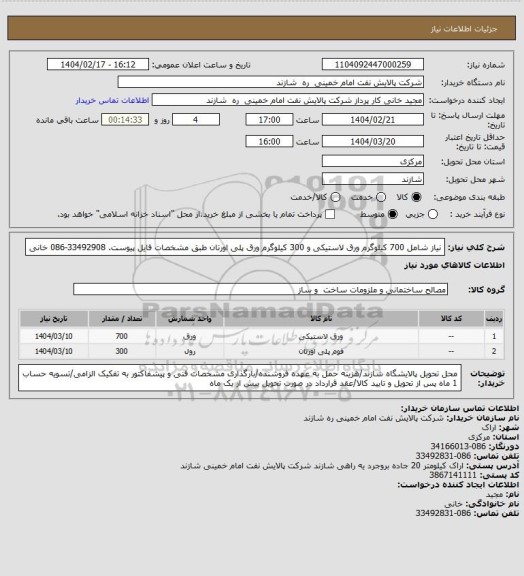Click the جزئیات اطلاعات نیاز header title
The width and height of the screenshot is (524, 576).
(x=464, y=29)
